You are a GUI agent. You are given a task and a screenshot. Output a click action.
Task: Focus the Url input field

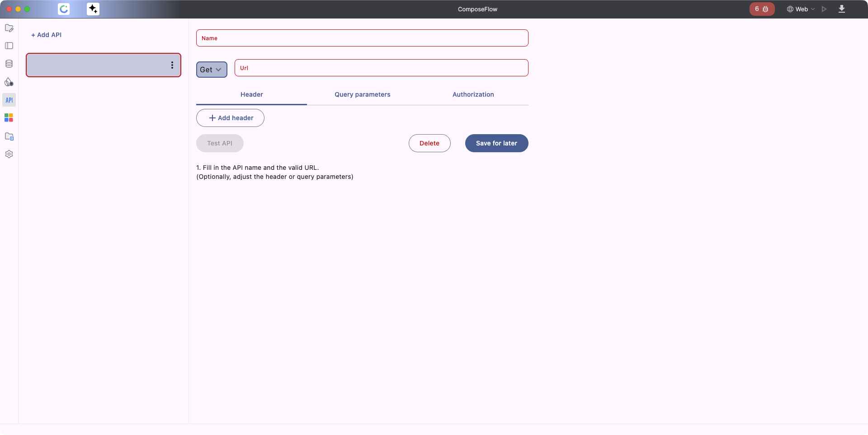click(381, 68)
